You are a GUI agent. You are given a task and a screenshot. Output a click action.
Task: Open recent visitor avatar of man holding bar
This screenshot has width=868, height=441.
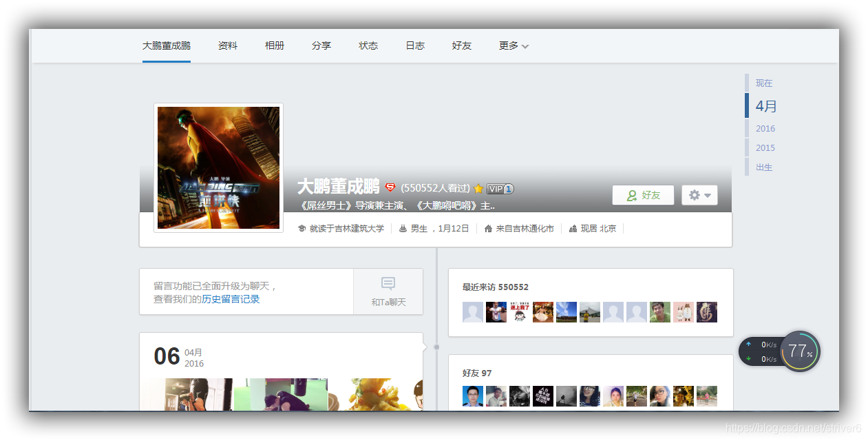point(496,312)
